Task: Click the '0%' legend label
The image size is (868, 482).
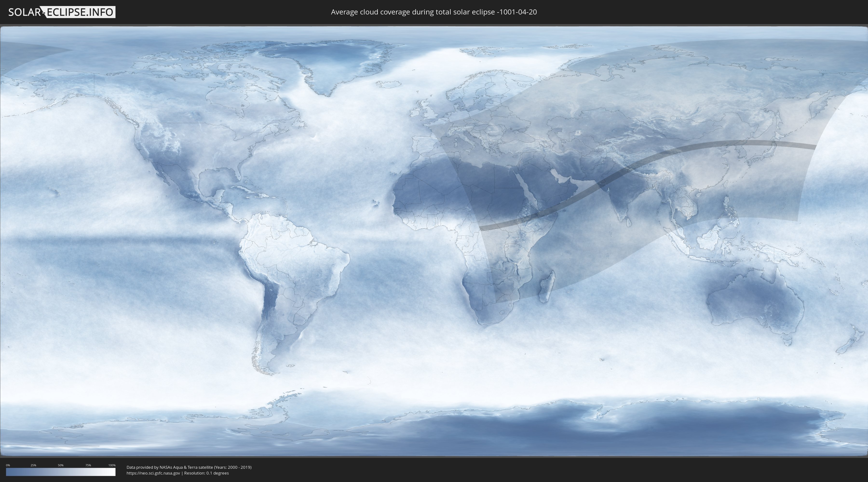Action: click(x=8, y=465)
